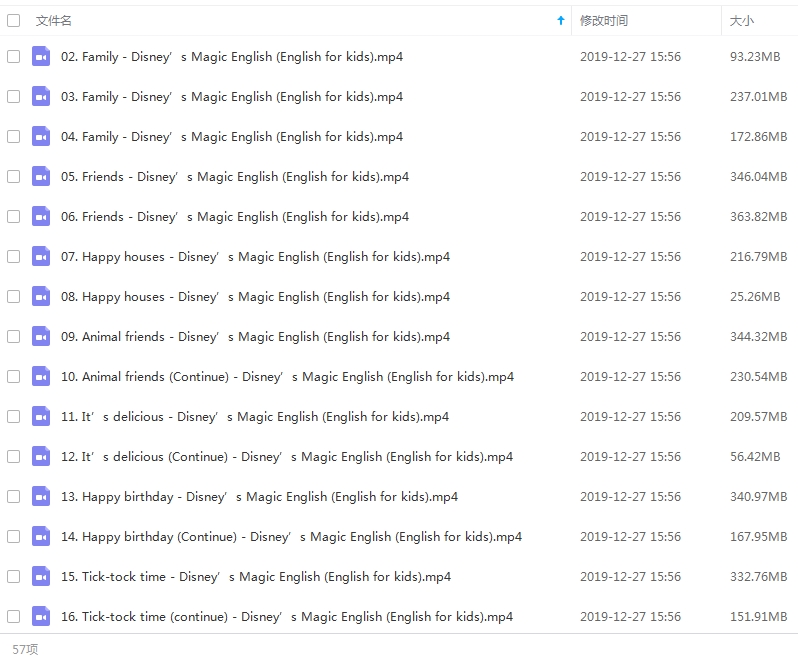Screen dimensions: 798x660
Task: Check the box for 03. Family file
Action: point(14,97)
